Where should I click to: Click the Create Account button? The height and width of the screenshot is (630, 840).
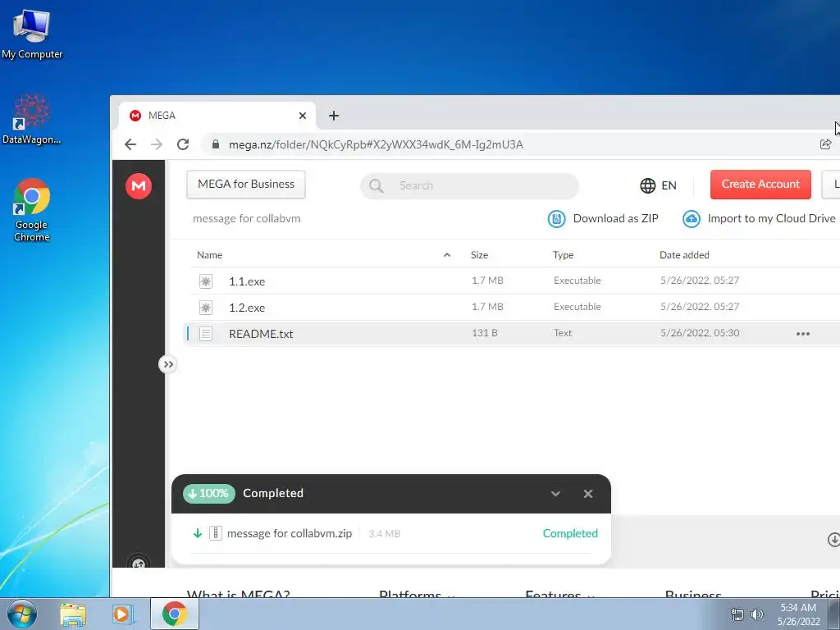pyautogui.click(x=760, y=185)
